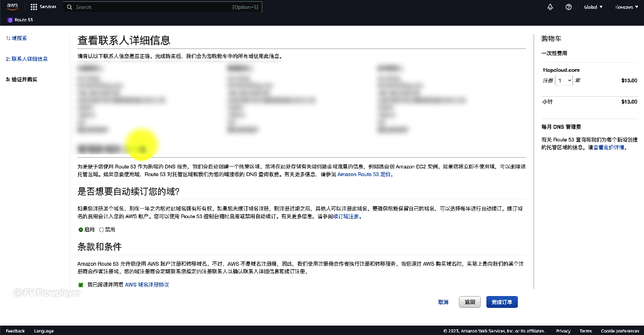
Task: Click the 条款和条件 heading
Action: coord(99,246)
